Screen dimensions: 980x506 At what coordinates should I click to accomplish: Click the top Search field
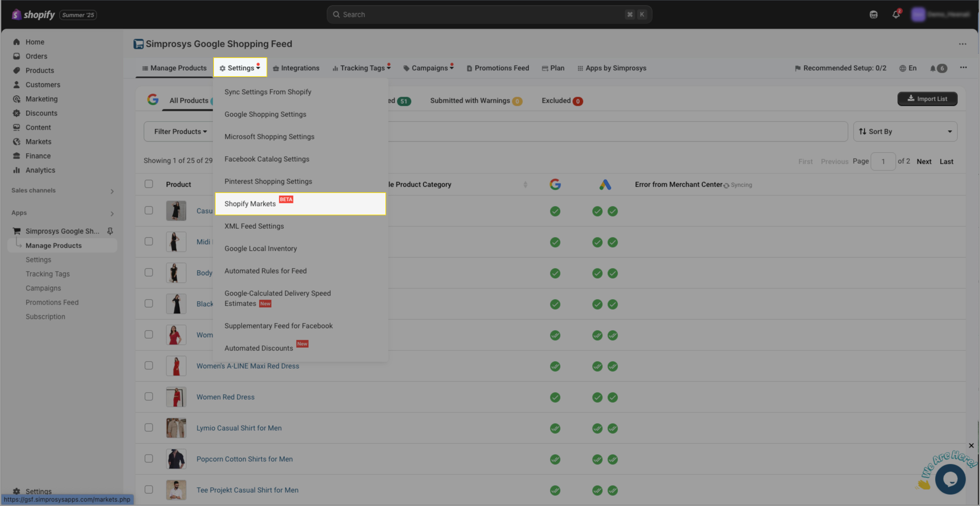[489, 14]
